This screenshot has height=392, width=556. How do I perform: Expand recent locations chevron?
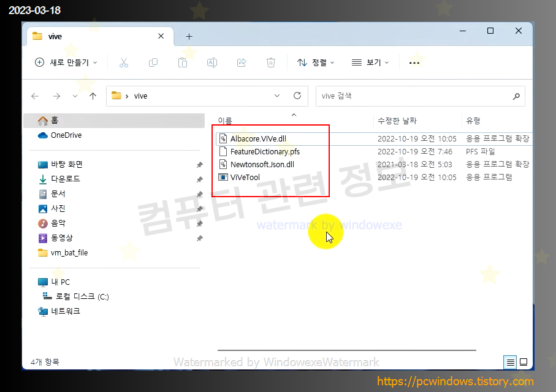pos(75,96)
